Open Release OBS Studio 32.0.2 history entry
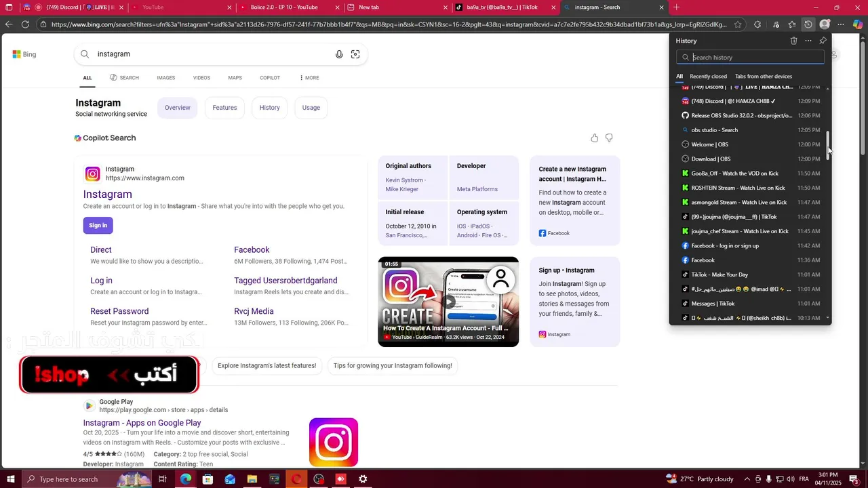Image resolution: width=868 pixels, height=488 pixels. [750, 116]
